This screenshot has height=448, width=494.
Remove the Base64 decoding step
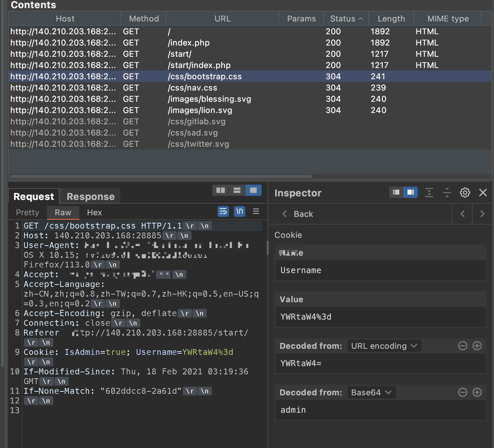[462, 393]
